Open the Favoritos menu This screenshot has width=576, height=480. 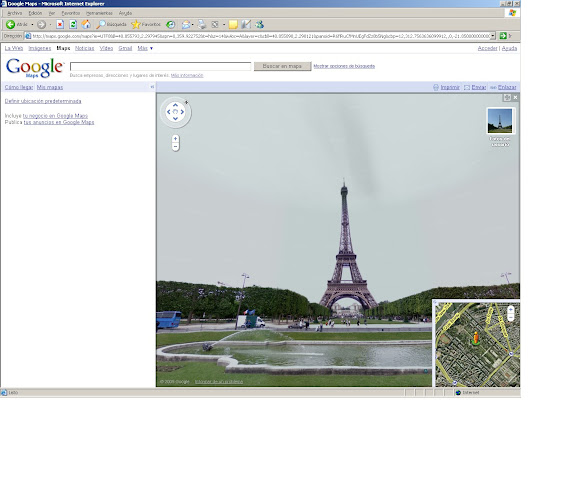pyautogui.click(x=71, y=13)
